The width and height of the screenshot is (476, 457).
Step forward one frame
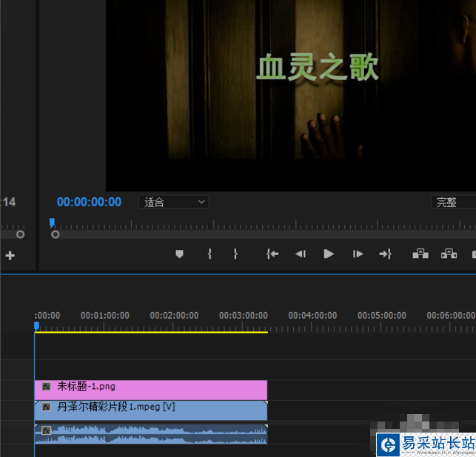(358, 254)
